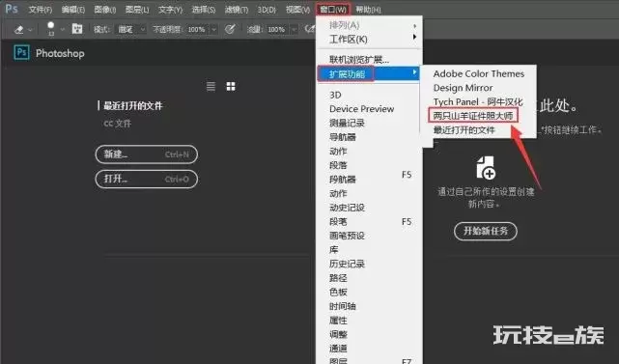This screenshot has width=619, height=364.
Task: Click the 新建... Ctrl+N button
Action: [x=147, y=154]
